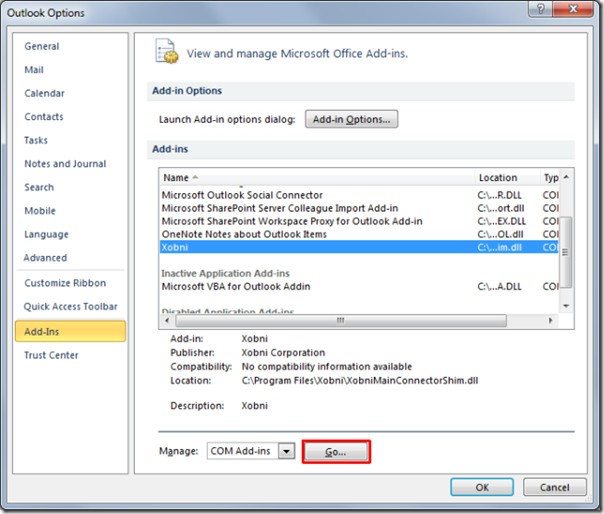This screenshot has width=604, height=514.
Task: Click the Add-ins header icon
Action: 166,53
